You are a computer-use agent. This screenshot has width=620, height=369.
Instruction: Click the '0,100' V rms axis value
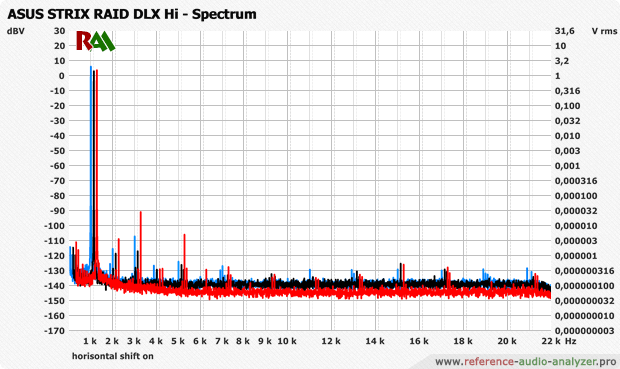(567, 106)
